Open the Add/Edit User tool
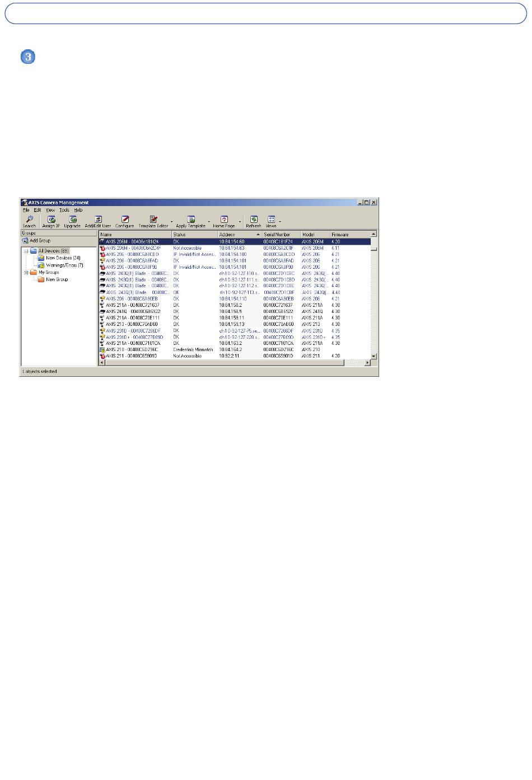 pos(98,222)
